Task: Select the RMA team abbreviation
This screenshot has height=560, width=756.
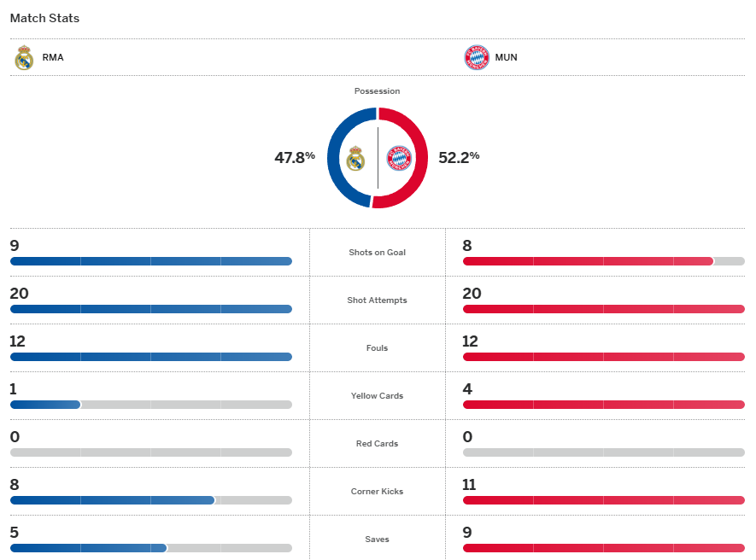Action: [53, 58]
